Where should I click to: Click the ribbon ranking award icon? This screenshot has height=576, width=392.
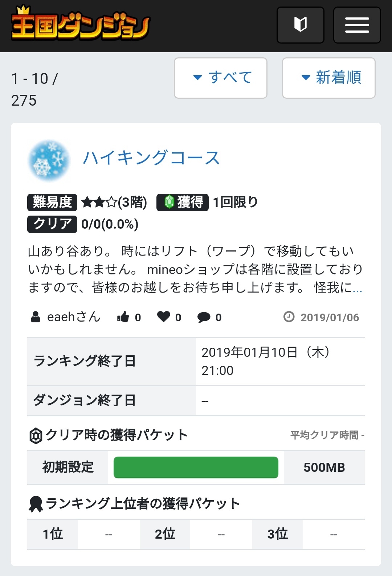36,504
